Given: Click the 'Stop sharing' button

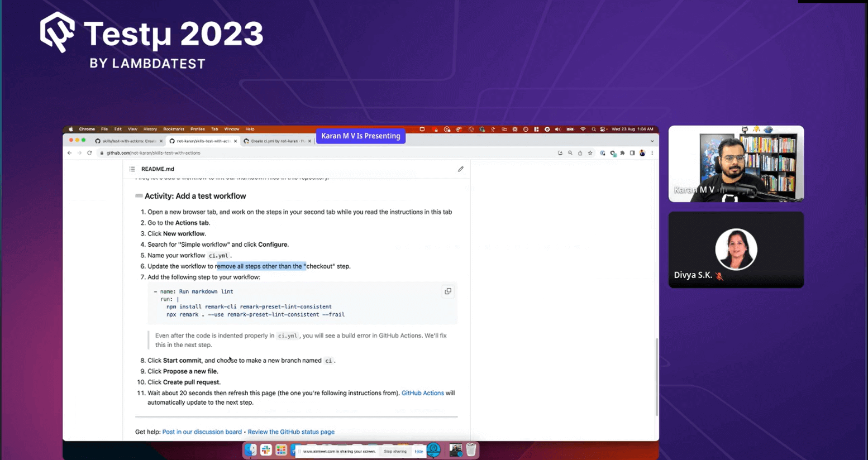Looking at the screenshot, I should pos(395,451).
